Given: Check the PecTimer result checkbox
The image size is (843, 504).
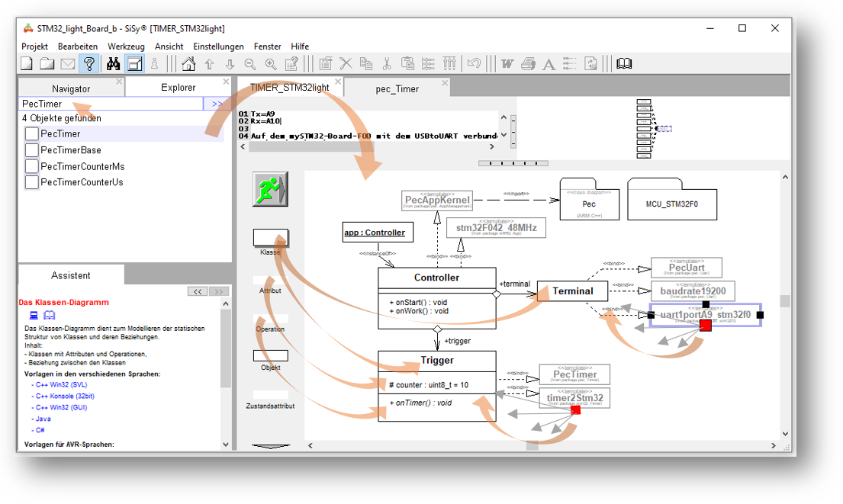Looking at the screenshot, I should click(x=32, y=133).
